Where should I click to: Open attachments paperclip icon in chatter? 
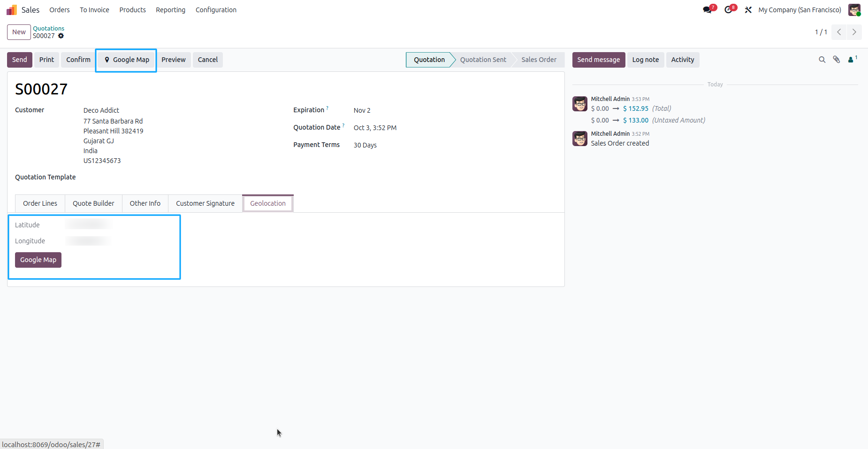(837, 60)
